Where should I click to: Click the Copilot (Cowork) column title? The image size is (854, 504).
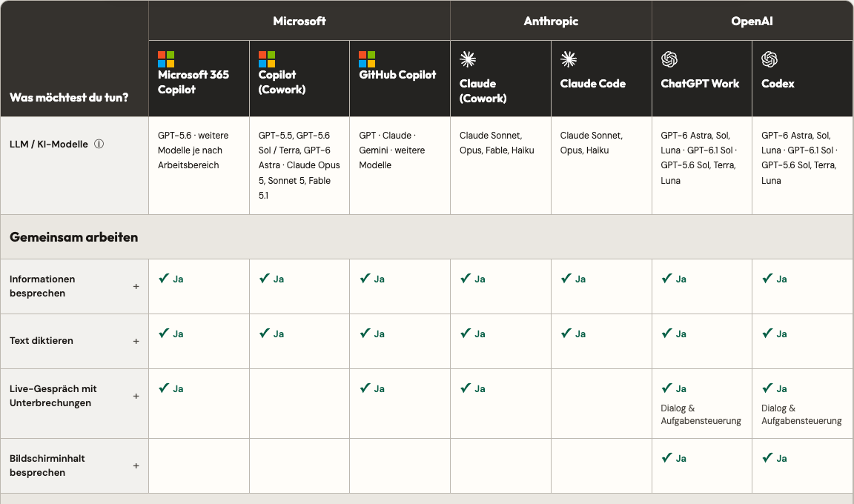282,82
